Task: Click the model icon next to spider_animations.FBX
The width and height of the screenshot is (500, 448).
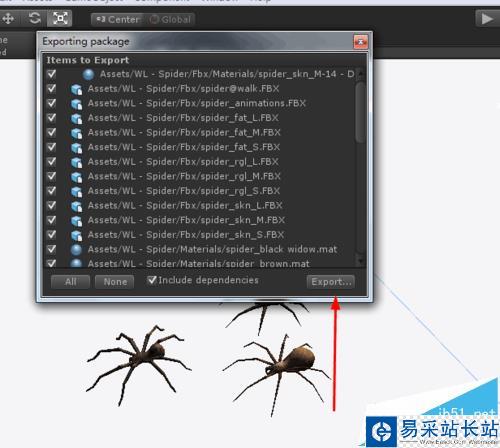Action: (76, 104)
